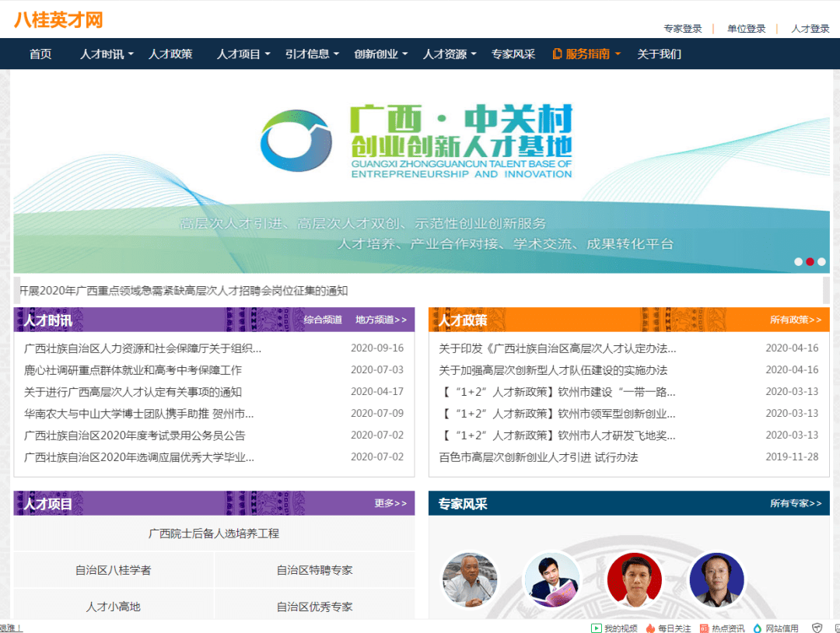The image size is (840, 633).
Task: Open 关于加强高层次创新型人才队伍建设的实施办法
Action: pos(553,370)
